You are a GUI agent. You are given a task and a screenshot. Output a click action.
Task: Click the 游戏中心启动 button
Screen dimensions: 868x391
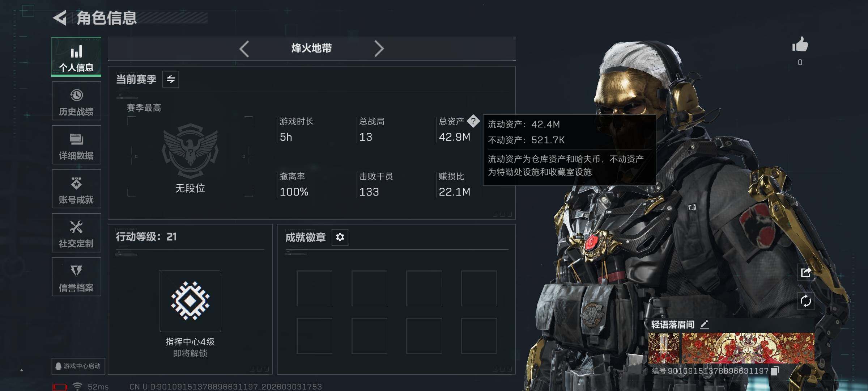(x=78, y=366)
